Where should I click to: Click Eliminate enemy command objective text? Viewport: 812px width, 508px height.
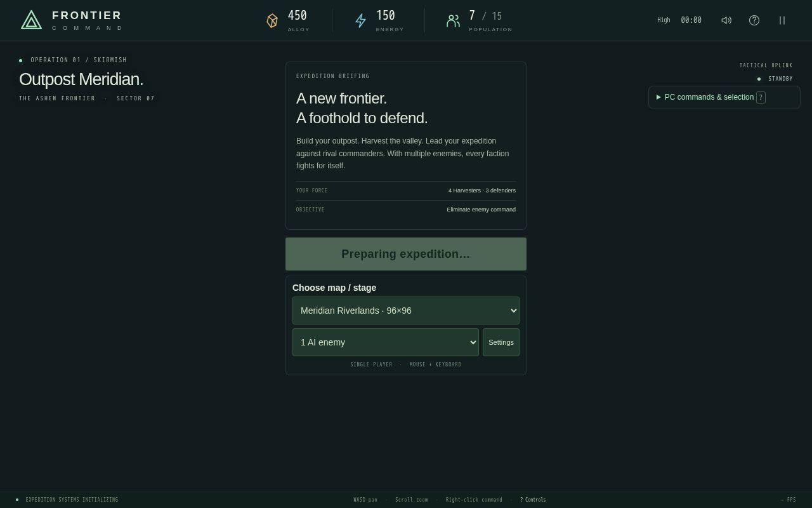coord(481,210)
